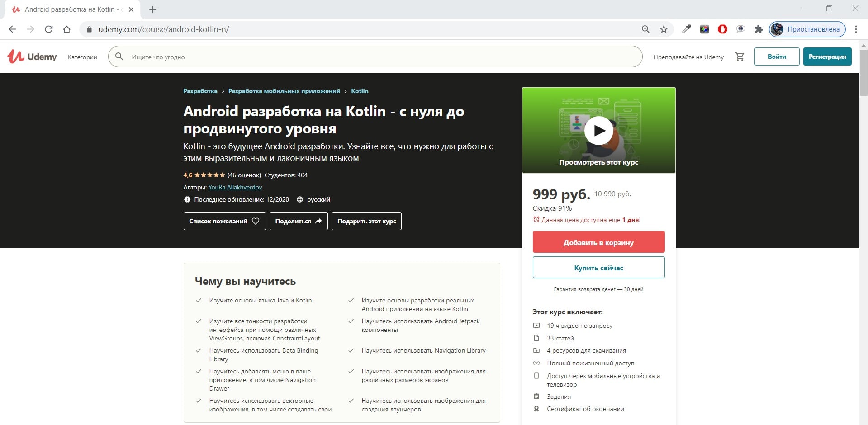
Task: Click text Последнее обновление: 12/2020
Action: pyautogui.click(x=242, y=199)
